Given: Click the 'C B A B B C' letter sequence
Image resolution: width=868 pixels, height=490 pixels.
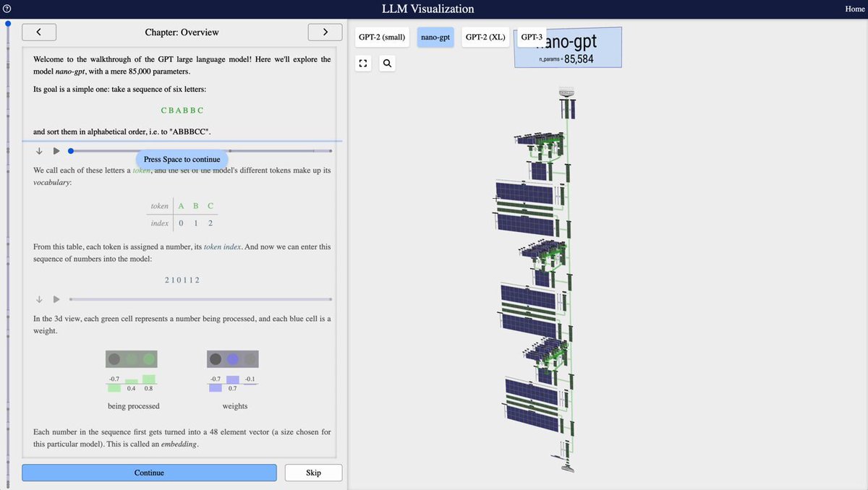Looking at the screenshot, I should click(x=182, y=111).
